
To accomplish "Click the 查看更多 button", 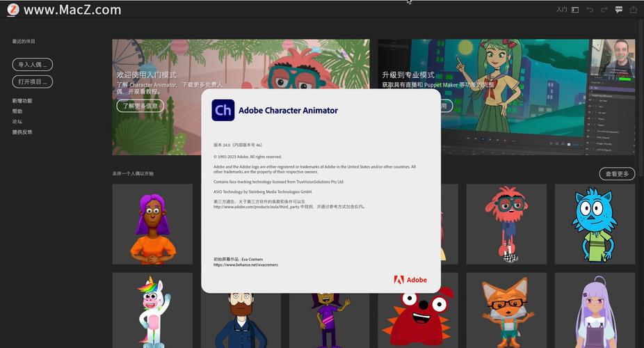I will click(x=617, y=174).
